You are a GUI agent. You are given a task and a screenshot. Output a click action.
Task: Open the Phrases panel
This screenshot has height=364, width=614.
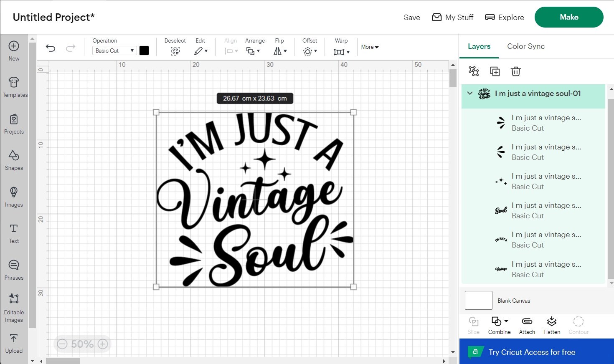tap(14, 269)
